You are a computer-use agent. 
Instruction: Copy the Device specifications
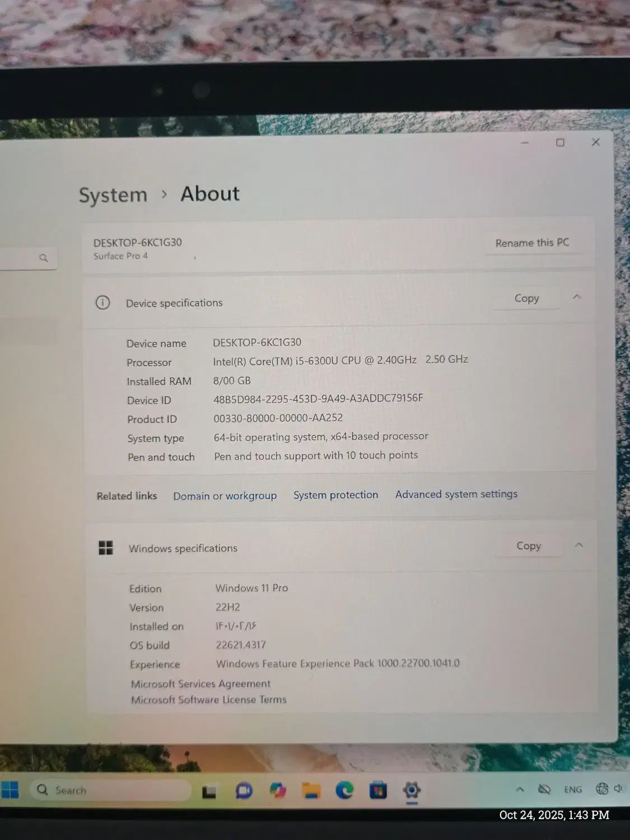click(x=526, y=298)
